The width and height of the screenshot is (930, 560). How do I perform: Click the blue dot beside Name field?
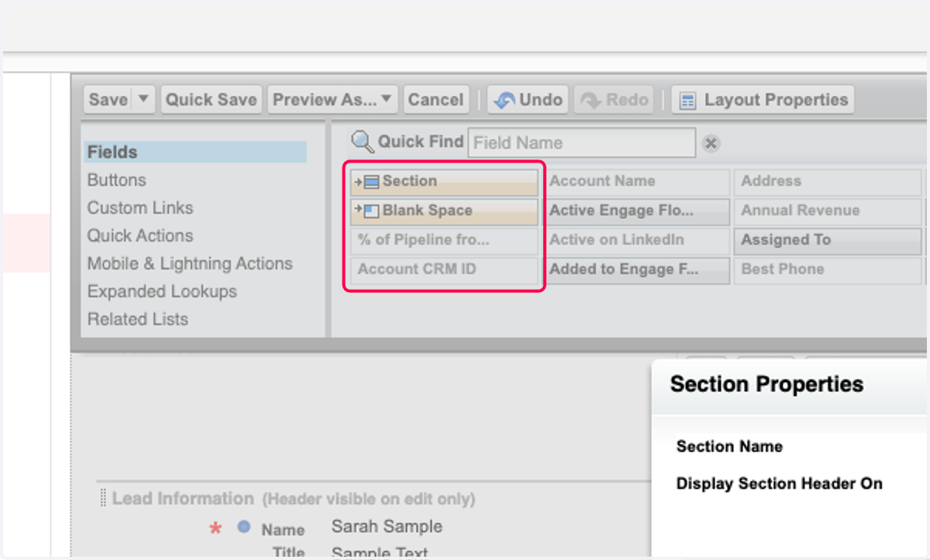tap(244, 527)
